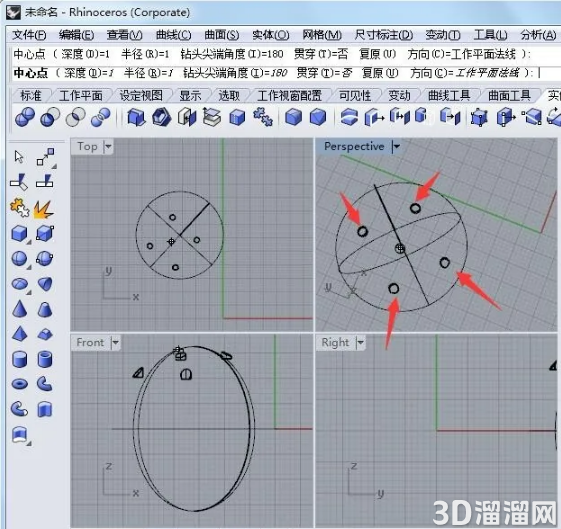Image resolution: width=561 pixels, height=529 pixels.
Task: Select the Truncated cone tool
Action: coord(45,309)
